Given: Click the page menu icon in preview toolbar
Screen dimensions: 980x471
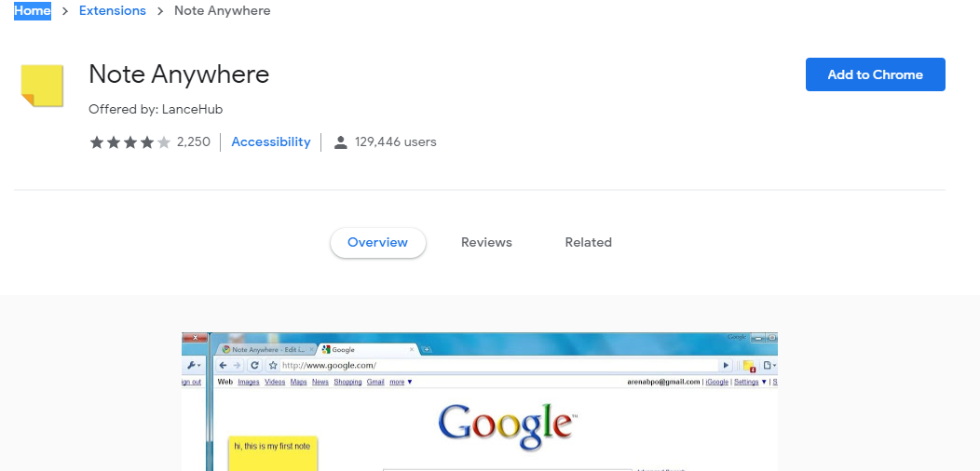Looking at the screenshot, I should 769,366.
